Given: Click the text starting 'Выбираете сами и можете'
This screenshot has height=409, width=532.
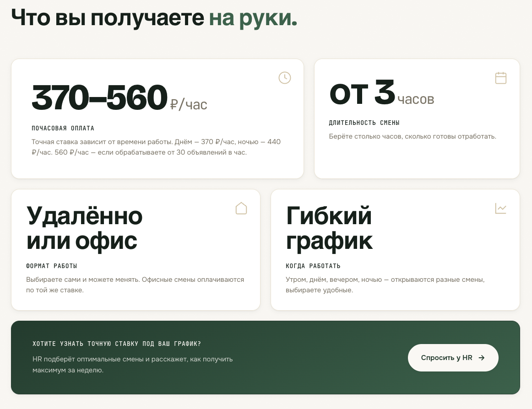Looking at the screenshot, I should (135, 285).
